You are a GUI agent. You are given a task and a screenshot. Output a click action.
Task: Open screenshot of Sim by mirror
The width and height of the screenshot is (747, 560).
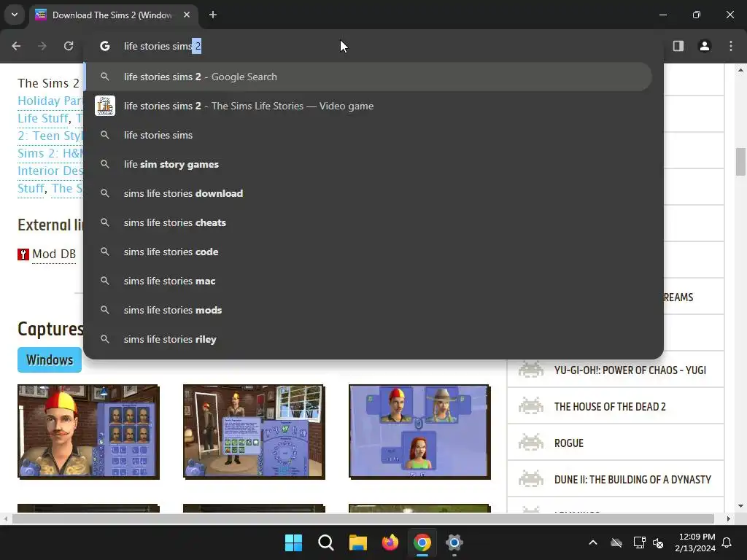254,432
